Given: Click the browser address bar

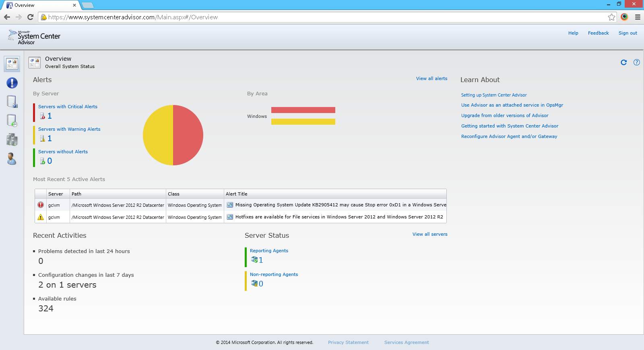Looking at the screenshot, I should click(x=322, y=17).
